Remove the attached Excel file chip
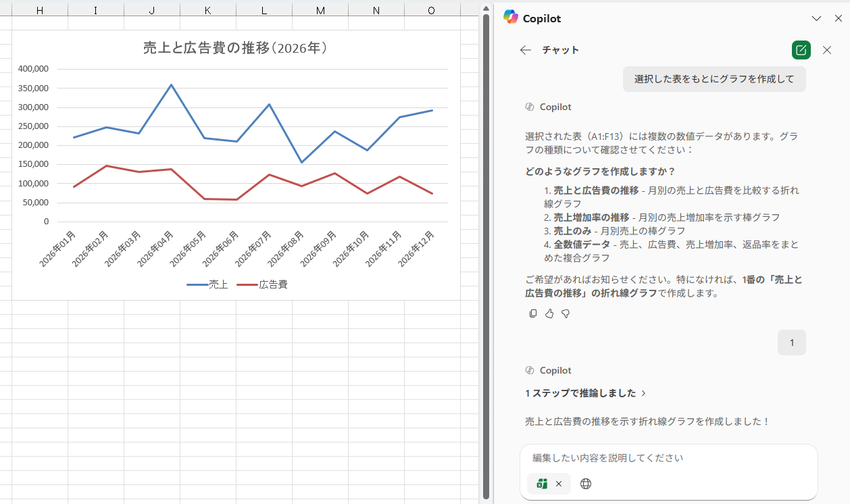This screenshot has height=504, width=850. point(559,484)
